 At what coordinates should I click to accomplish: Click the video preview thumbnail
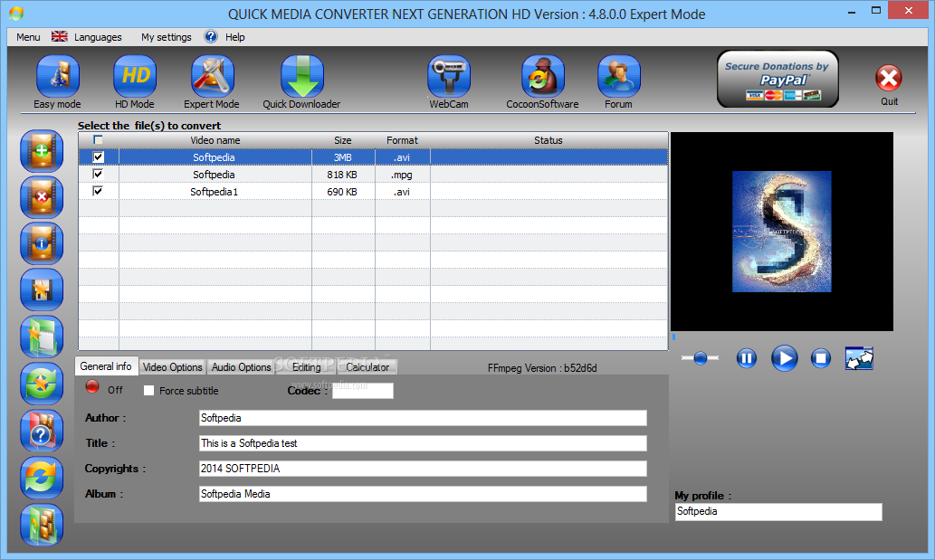tap(782, 232)
